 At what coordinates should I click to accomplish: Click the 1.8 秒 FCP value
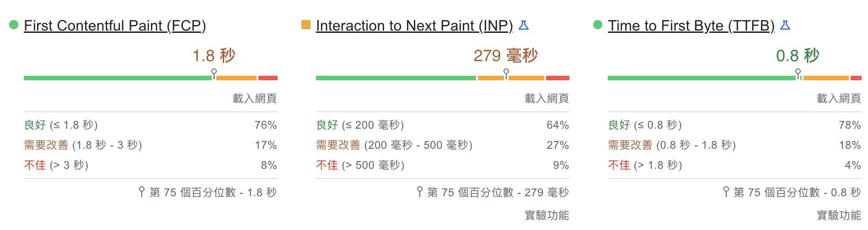click(x=214, y=56)
